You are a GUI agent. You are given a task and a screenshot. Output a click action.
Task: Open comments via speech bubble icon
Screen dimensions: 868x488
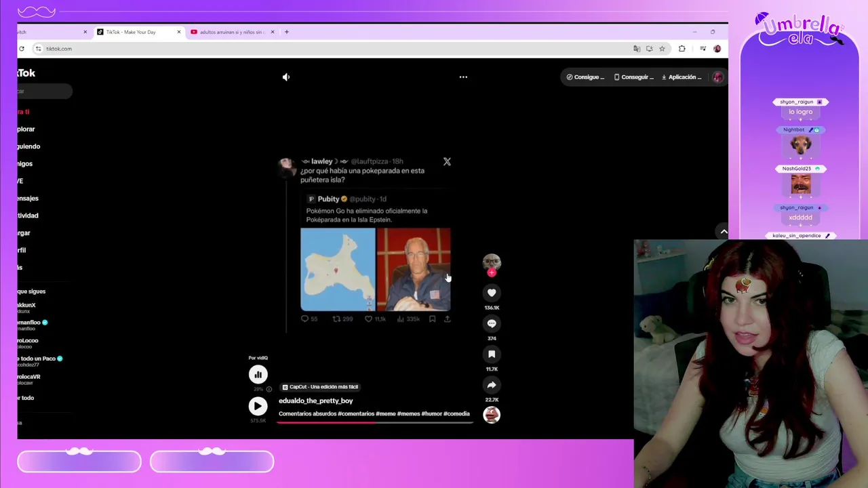492,323
